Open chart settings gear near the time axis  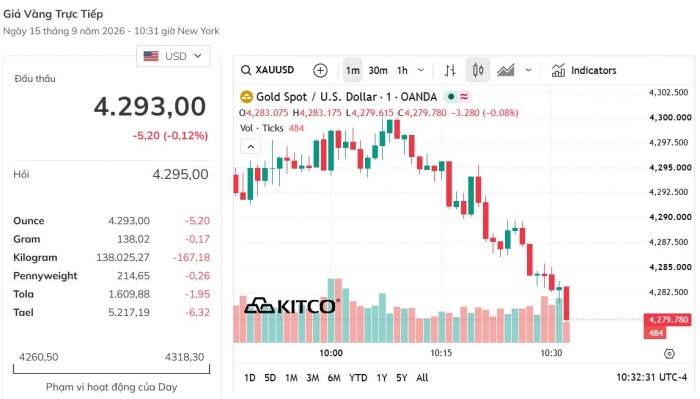[x=669, y=353]
